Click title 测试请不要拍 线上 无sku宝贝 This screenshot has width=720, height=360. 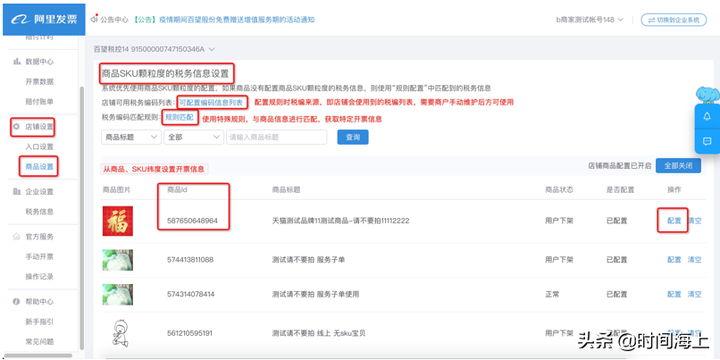pos(319,333)
